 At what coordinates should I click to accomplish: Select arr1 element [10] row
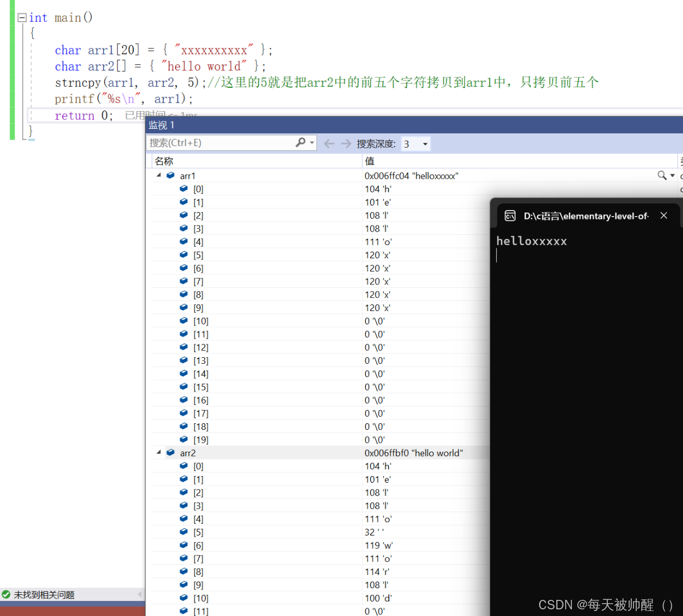tap(320, 321)
